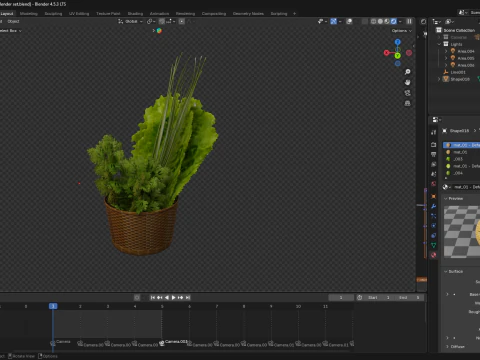
Task: Toggle the camera view icon
Action: pos(407,93)
